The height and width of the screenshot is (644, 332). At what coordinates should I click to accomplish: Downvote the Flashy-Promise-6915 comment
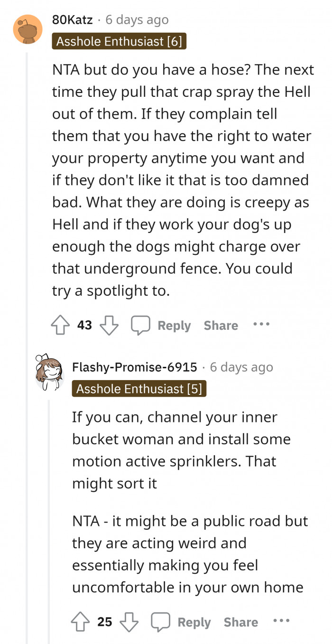[x=129, y=622]
